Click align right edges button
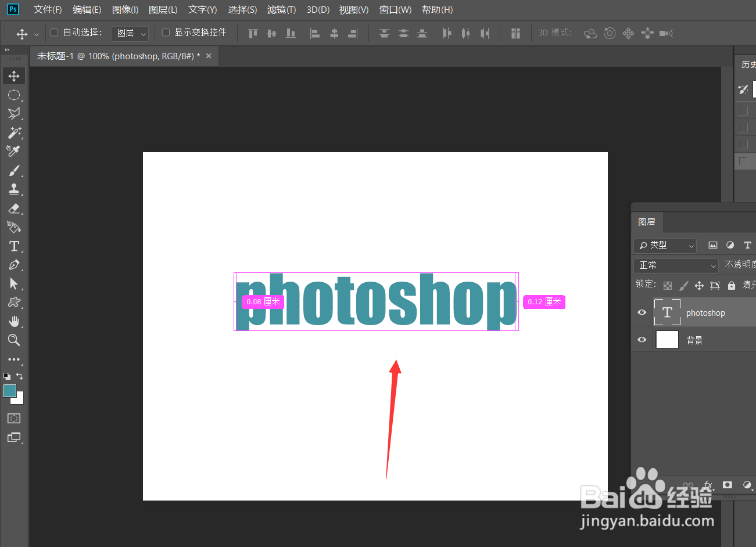Viewport: 756px width, 547px height. coord(353,33)
